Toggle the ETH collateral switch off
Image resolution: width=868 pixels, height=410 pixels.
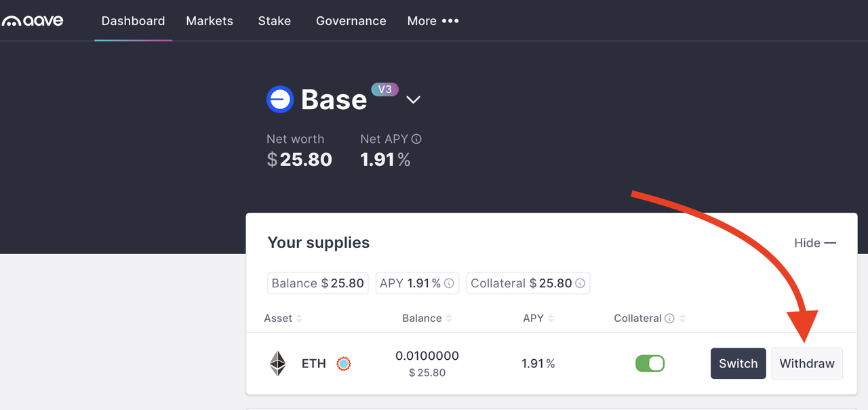(650, 363)
